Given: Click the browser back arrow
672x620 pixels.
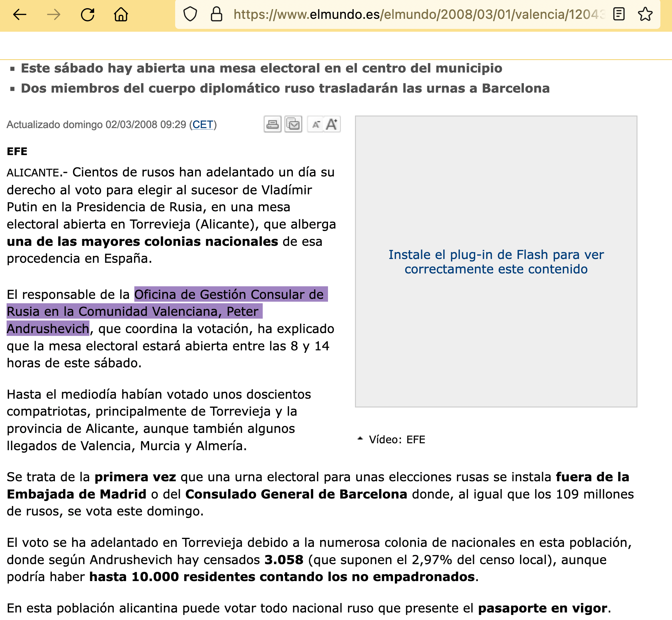Looking at the screenshot, I should tap(20, 15).
